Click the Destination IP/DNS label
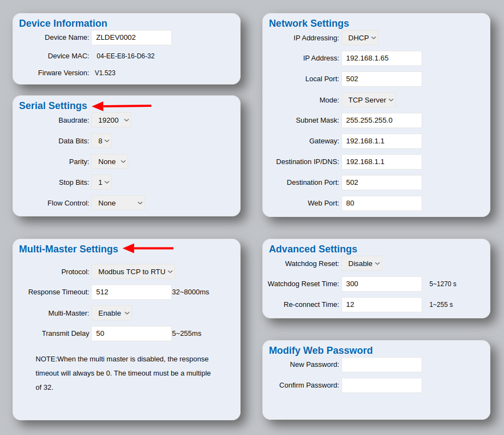504x435 pixels. coord(308,162)
